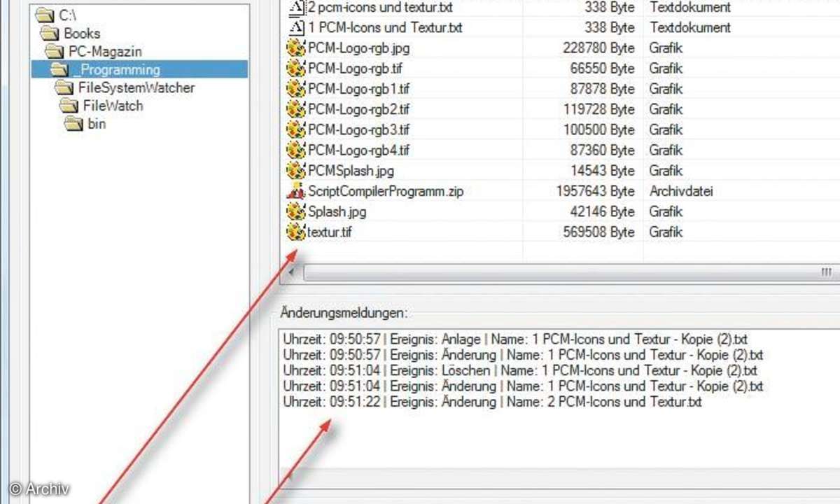840x504 pixels.
Task: Click the Änderungsmeldungen label
Action: point(343,312)
